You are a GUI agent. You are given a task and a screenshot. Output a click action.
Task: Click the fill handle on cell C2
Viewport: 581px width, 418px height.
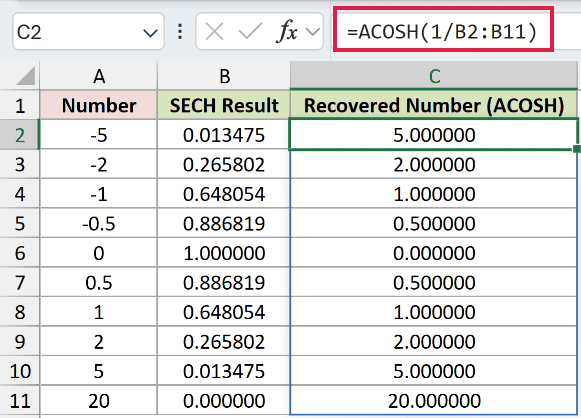577,149
